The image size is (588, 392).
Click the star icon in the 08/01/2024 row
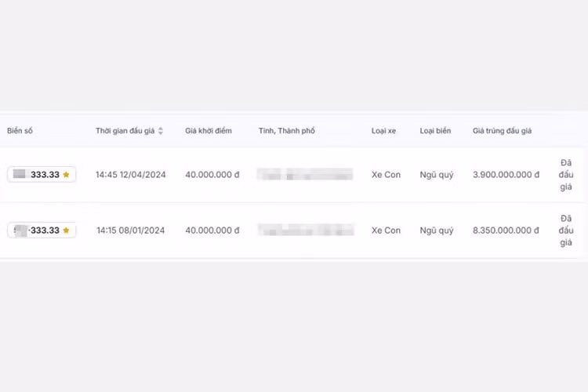coord(67,230)
